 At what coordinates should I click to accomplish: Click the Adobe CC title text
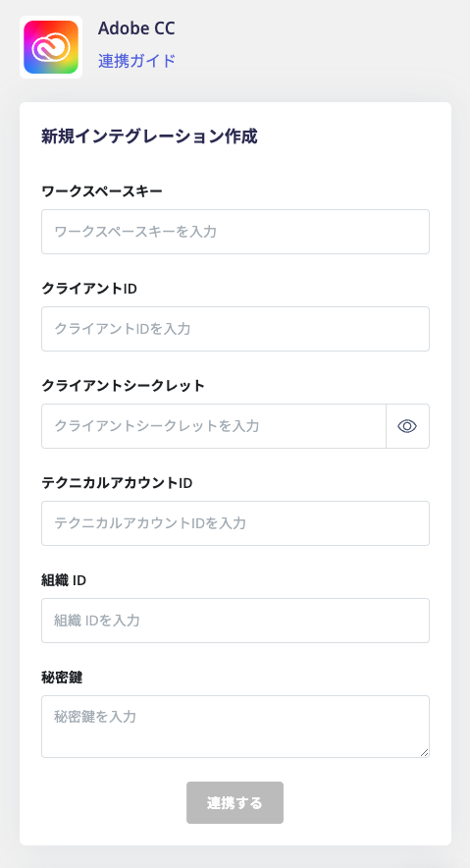(136, 28)
